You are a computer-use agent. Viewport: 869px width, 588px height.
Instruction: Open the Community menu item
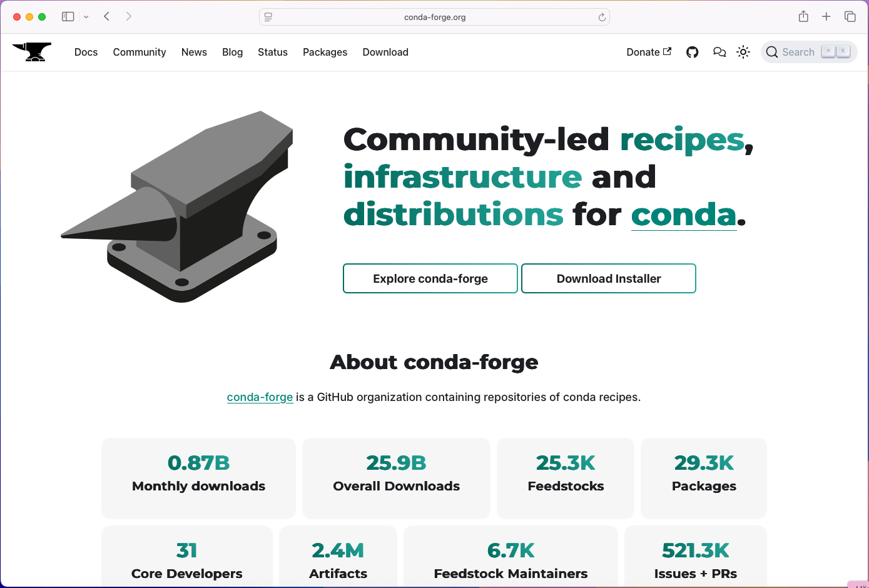pos(140,53)
